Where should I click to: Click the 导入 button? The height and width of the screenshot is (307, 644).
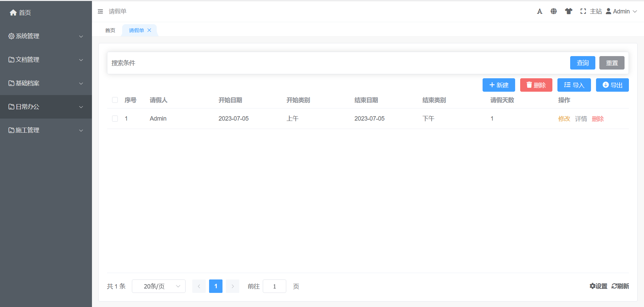coord(574,85)
